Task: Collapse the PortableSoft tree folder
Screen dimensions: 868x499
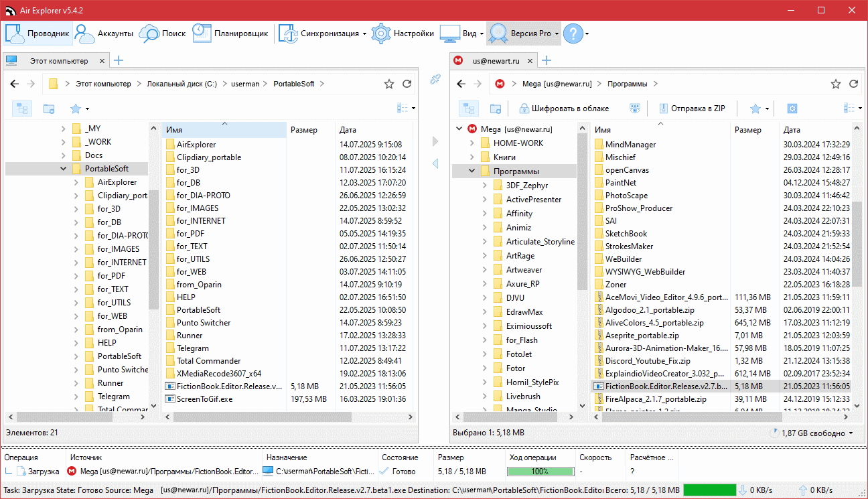Action: pos(64,169)
